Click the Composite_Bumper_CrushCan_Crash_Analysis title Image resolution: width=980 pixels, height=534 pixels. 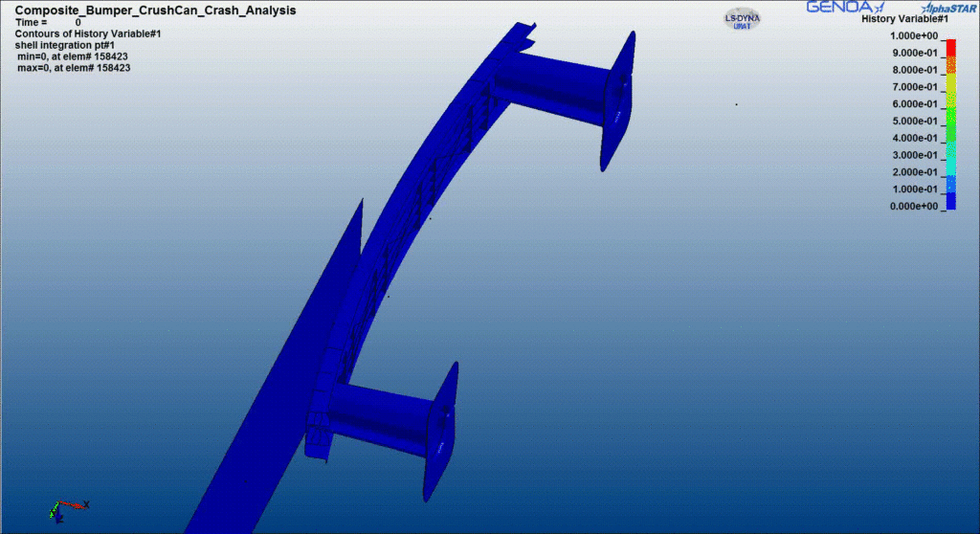[x=155, y=10]
